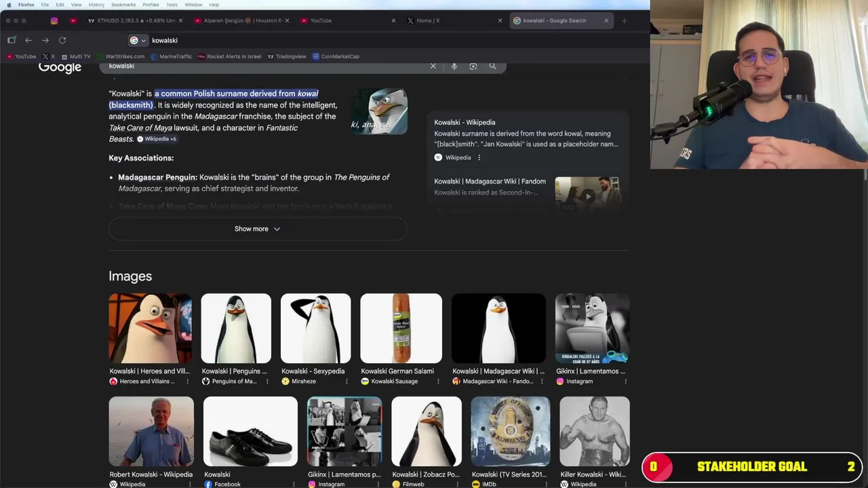Open Google Lens image search
Screen dimensions: 868x488
click(x=473, y=66)
